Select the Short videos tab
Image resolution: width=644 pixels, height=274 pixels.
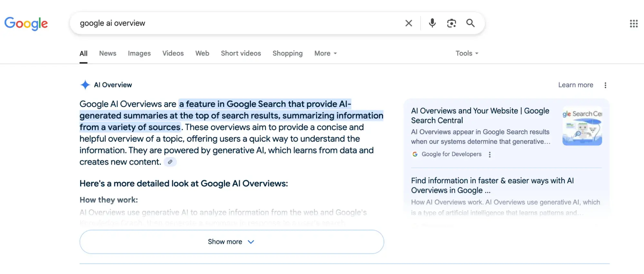click(x=241, y=53)
